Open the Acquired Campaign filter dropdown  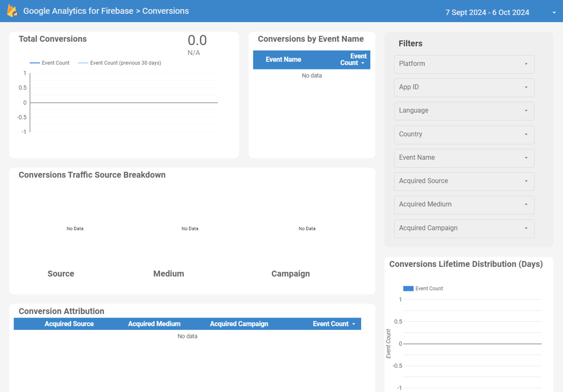click(464, 229)
